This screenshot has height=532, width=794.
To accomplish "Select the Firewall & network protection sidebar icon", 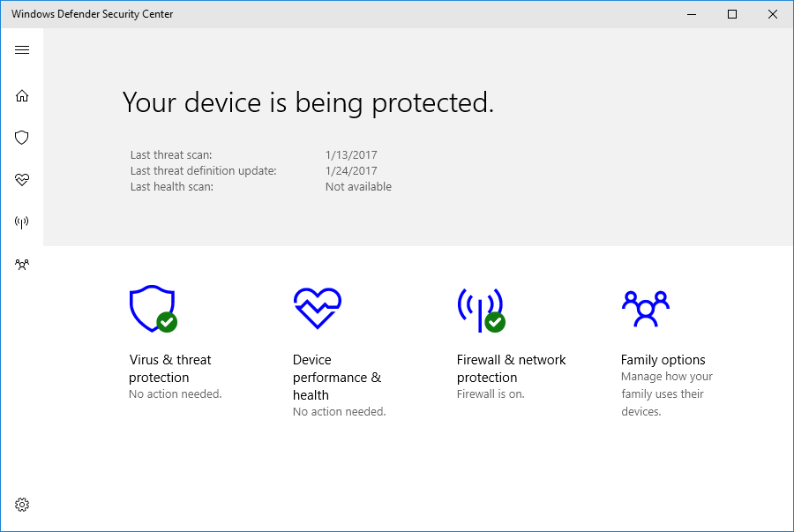I will 22,221.
